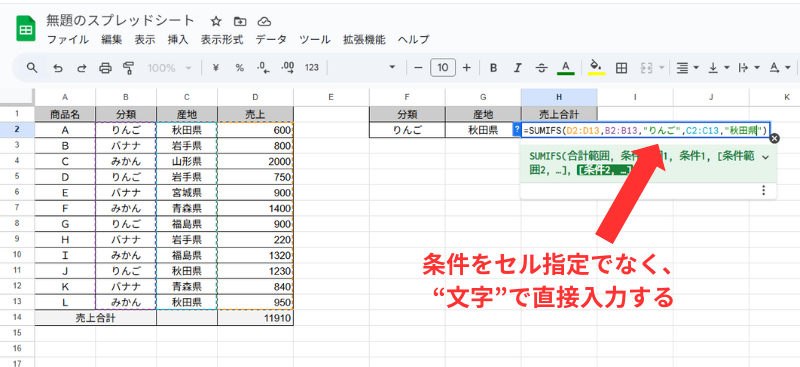Open the fill color picker
The height and width of the screenshot is (367, 800).
click(x=596, y=67)
